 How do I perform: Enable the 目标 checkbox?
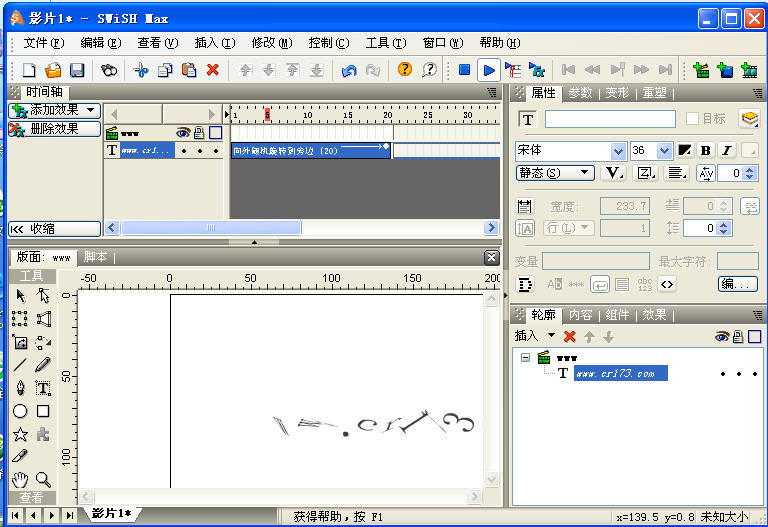coord(692,119)
